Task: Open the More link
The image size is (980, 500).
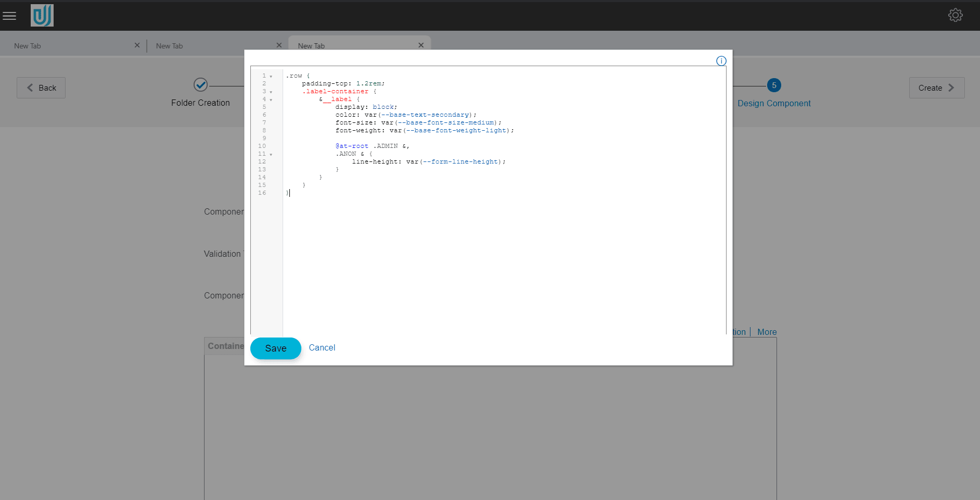Action: pyautogui.click(x=766, y=332)
